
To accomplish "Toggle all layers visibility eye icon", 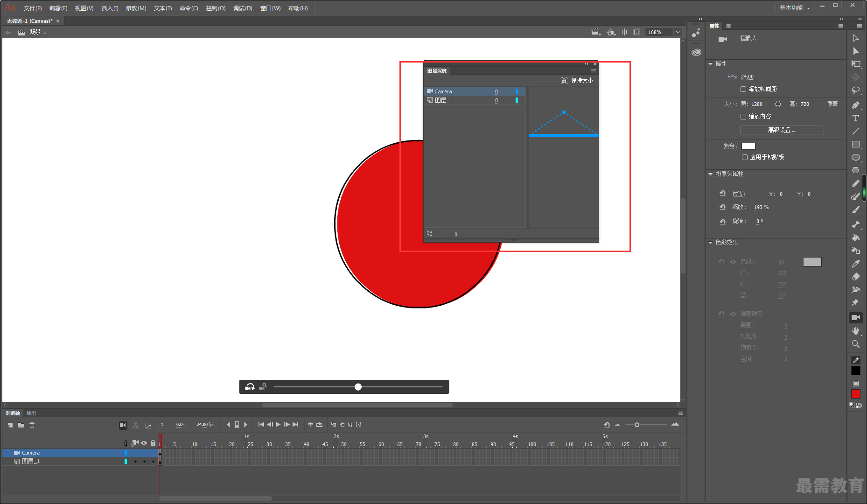I will point(144,443).
